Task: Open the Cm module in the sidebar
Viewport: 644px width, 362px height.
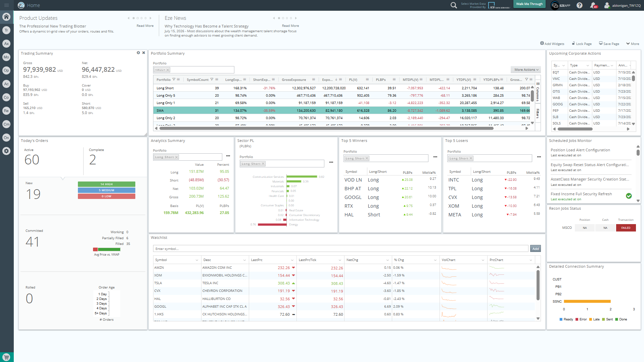Action: pos(6,124)
